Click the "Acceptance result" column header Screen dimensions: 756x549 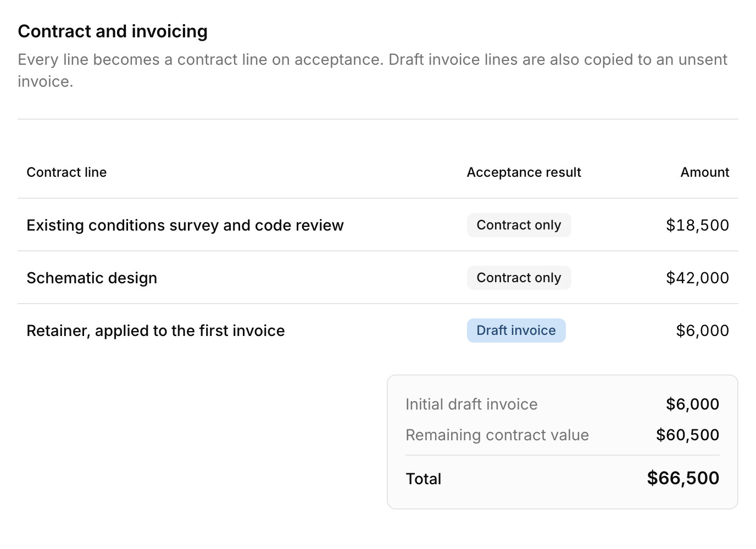click(524, 172)
